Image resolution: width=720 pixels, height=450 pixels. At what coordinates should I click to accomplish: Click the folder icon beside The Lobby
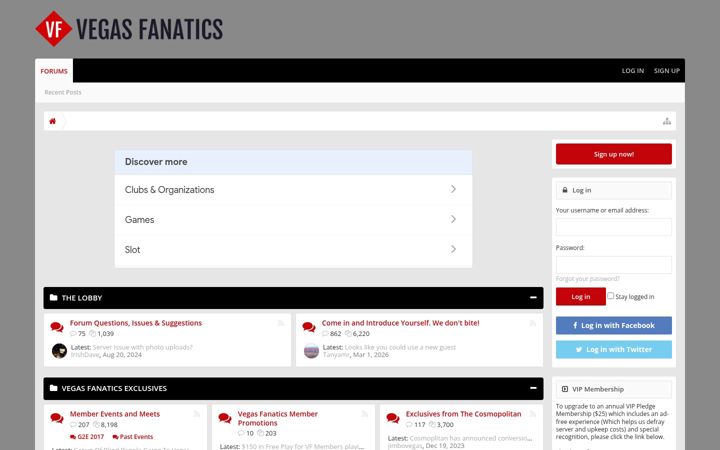53,298
